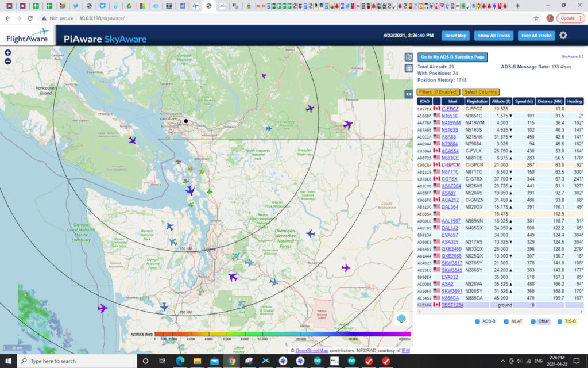This screenshot has width=588, height=368.
Task: Click Hide All Tracks
Action: pos(536,36)
